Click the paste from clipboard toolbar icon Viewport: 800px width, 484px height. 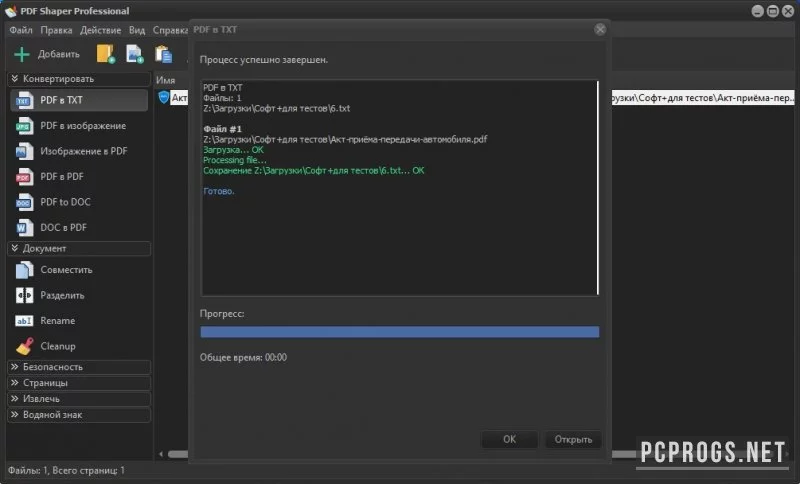[x=164, y=54]
